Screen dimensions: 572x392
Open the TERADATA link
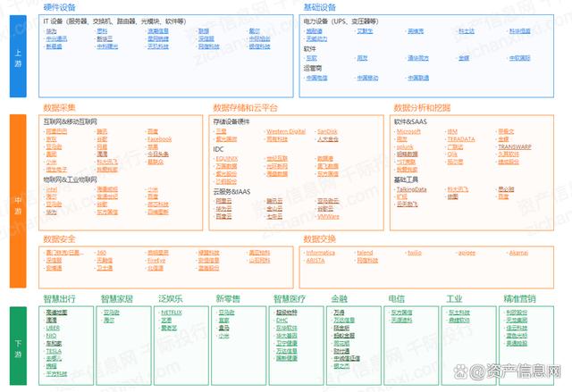point(461,139)
